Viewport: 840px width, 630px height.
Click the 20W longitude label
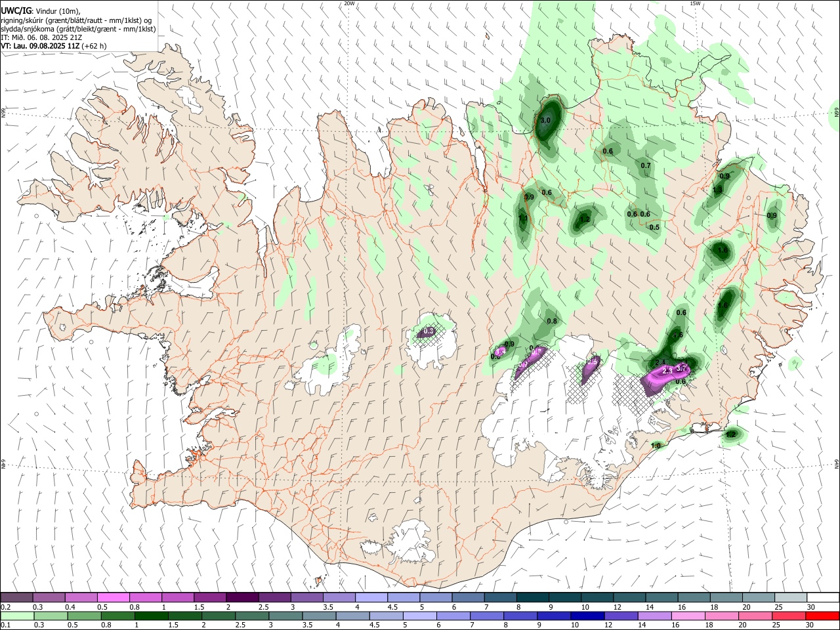tap(349, 3)
